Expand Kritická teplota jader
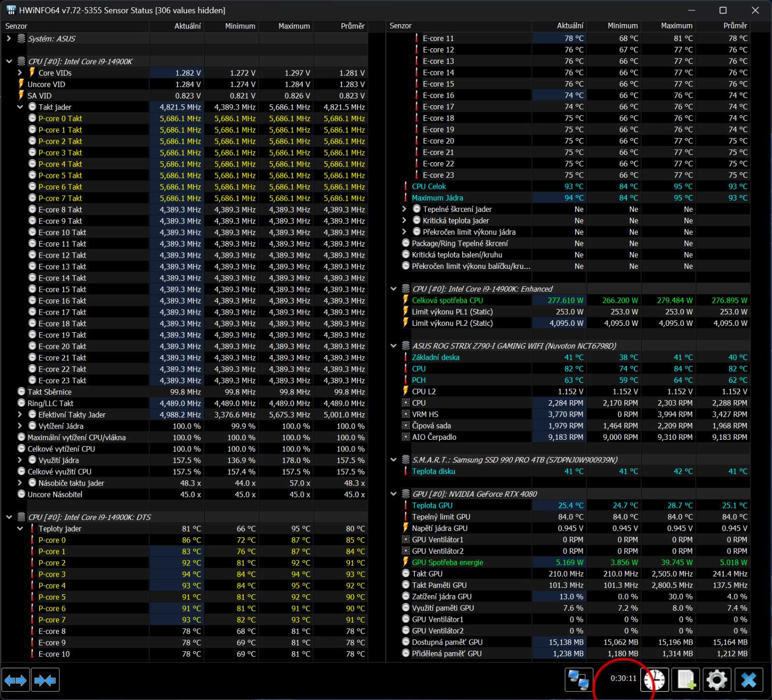Image resolution: width=772 pixels, height=700 pixels. [404, 221]
